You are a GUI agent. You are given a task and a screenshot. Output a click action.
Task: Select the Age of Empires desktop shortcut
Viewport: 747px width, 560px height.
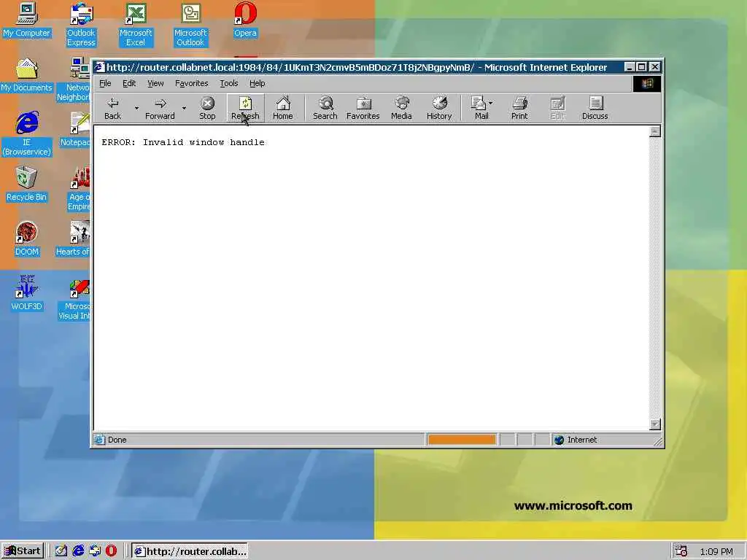coord(78,189)
